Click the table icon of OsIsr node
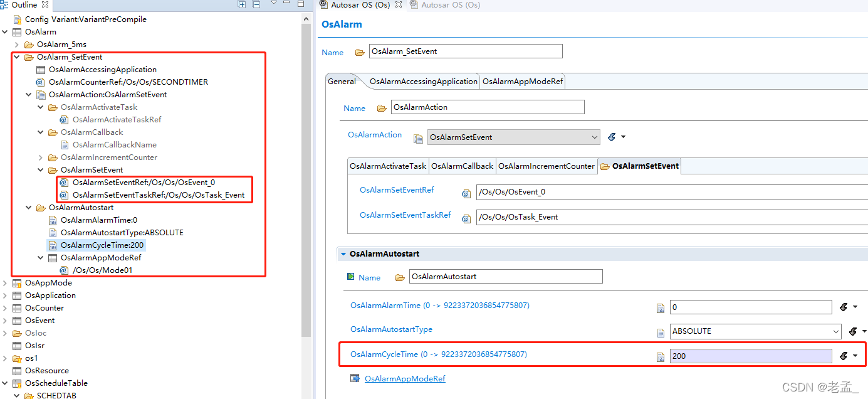Screen dimensions: 868x399 point(17,346)
